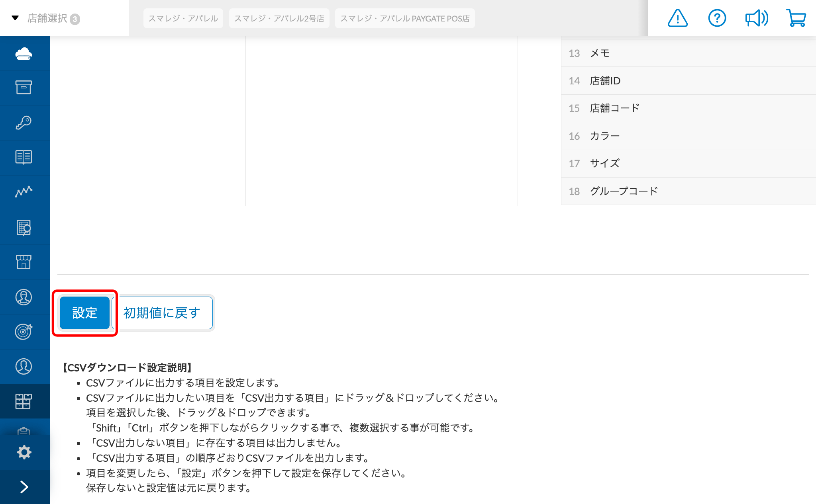The width and height of the screenshot is (816, 504).
Task: Open the help question mark icon
Action: pos(717,18)
